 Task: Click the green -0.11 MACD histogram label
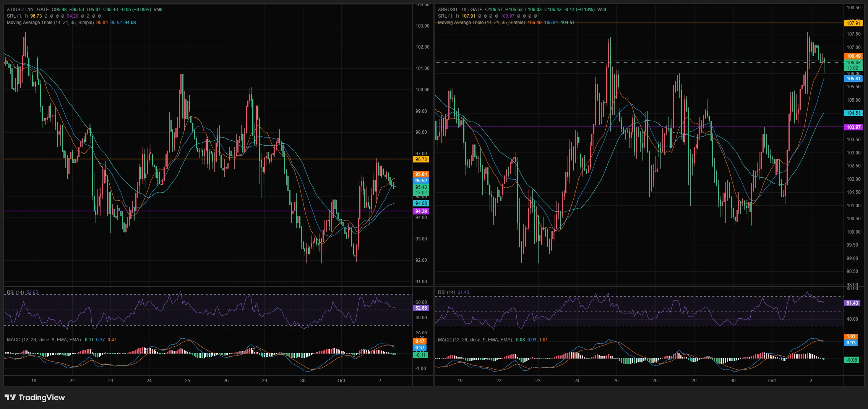pos(420,355)
